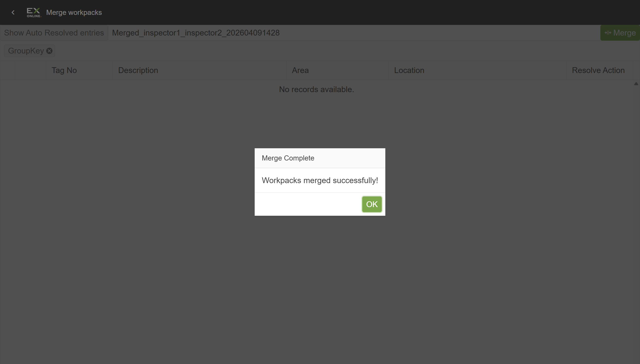
Task: Sort by Resolve Action column header
Action: [600, 70]
